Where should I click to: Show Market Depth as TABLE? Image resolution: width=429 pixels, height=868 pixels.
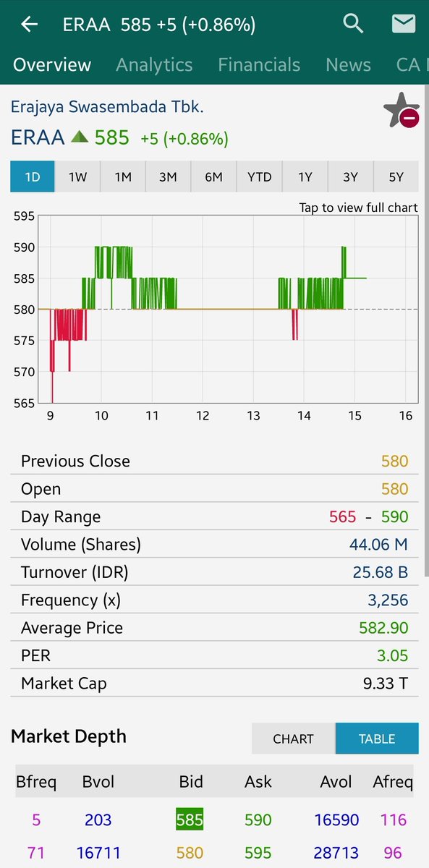click(x=377, y=739)
